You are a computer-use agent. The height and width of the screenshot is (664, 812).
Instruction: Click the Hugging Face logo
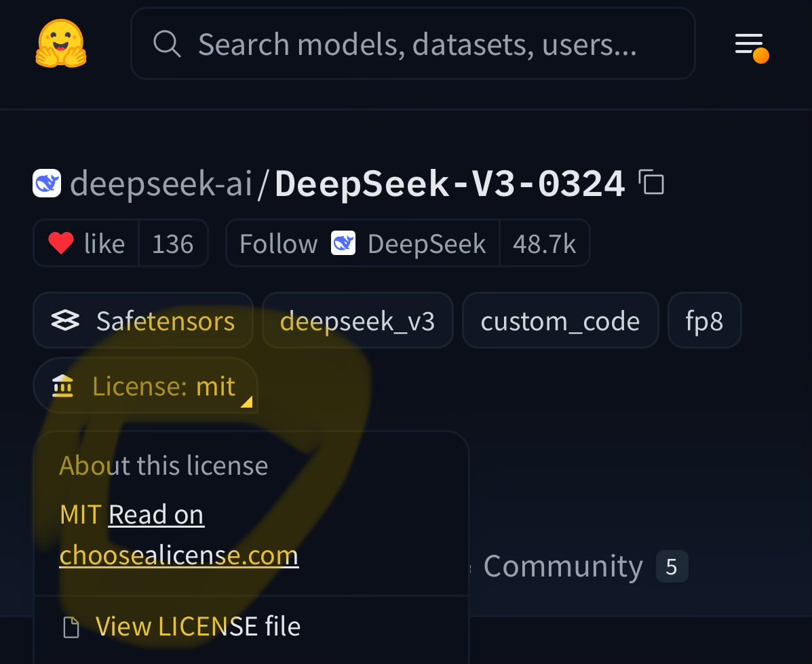point(60,43)
